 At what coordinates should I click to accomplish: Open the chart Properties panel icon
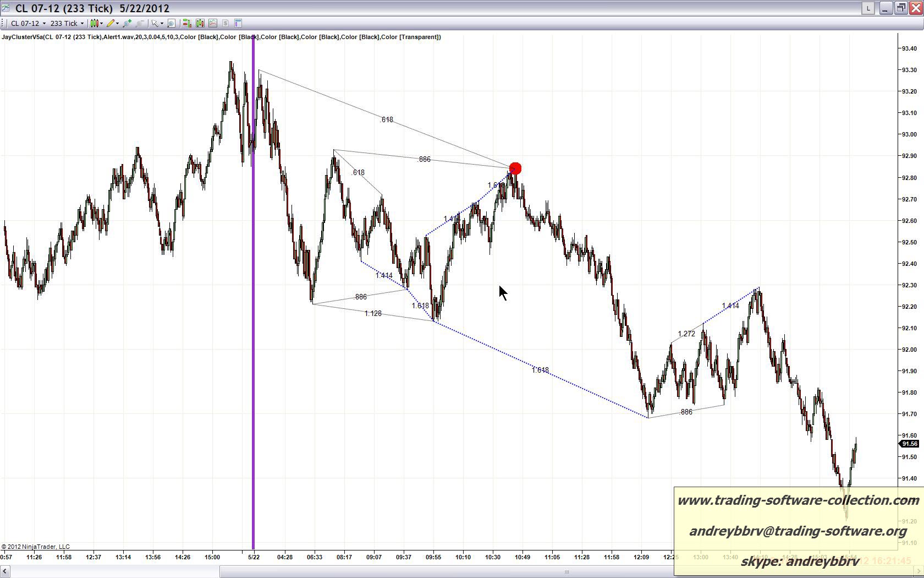coord(238,23)
